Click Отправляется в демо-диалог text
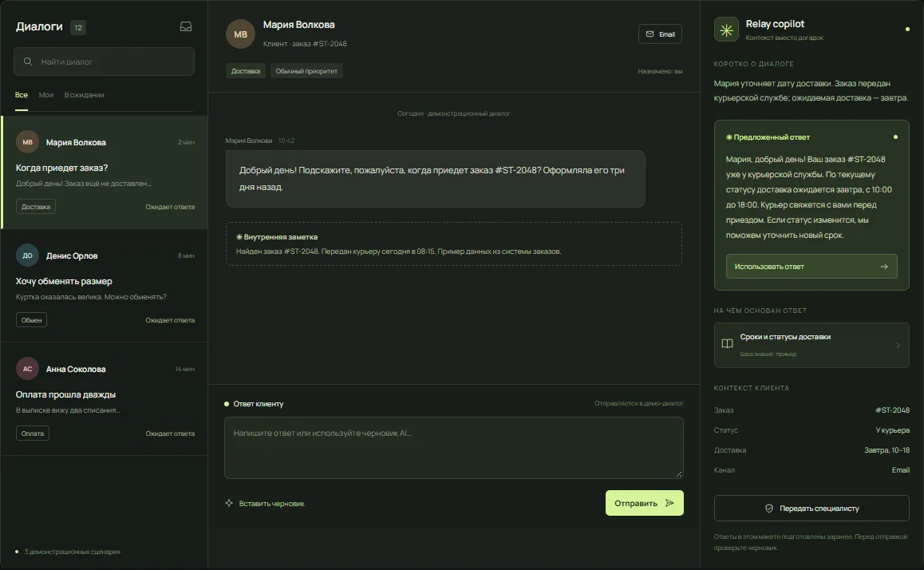924x570 pixels. coord(639,403)
